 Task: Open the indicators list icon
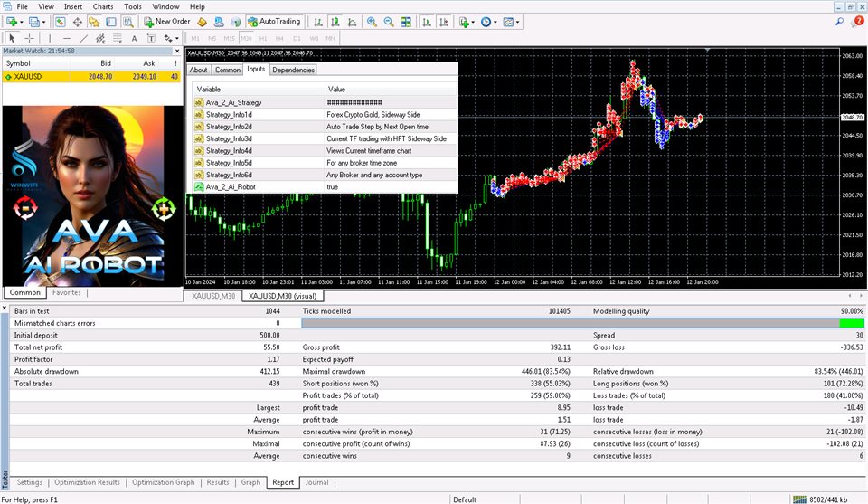coord(463,22)
